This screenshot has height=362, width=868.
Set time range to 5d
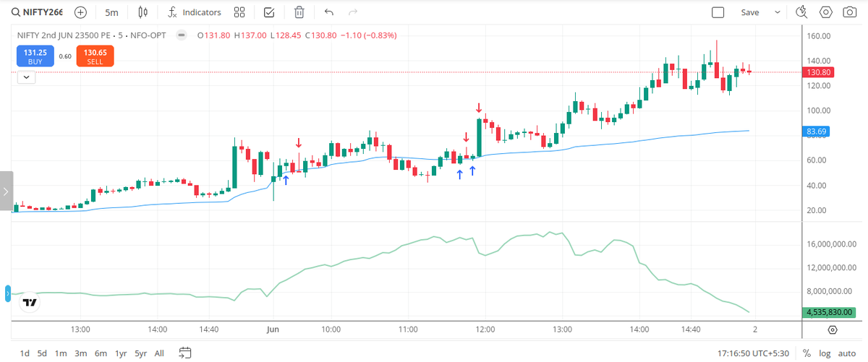tap(43, 353)
